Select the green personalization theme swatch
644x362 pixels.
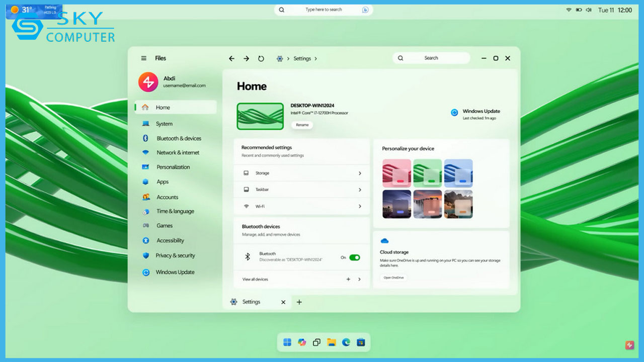428,173
